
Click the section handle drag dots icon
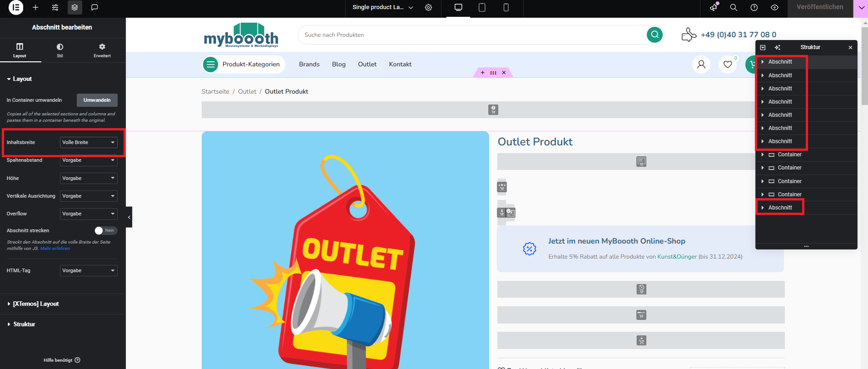point(493,73)
